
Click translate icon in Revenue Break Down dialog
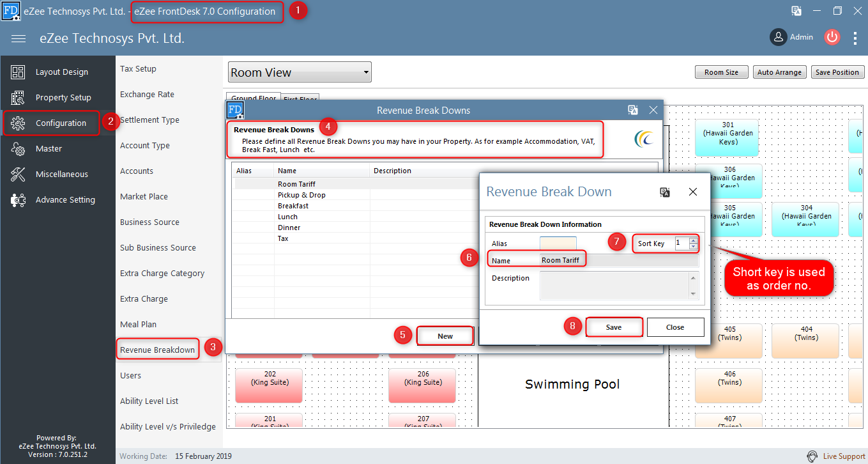coord(665,192)
